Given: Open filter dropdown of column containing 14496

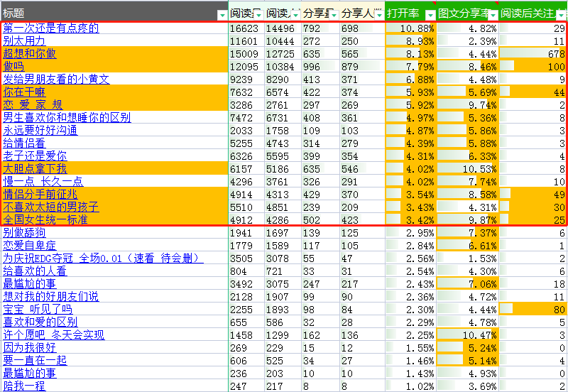Looking at the screenshot, I should (x=296, y=15).
